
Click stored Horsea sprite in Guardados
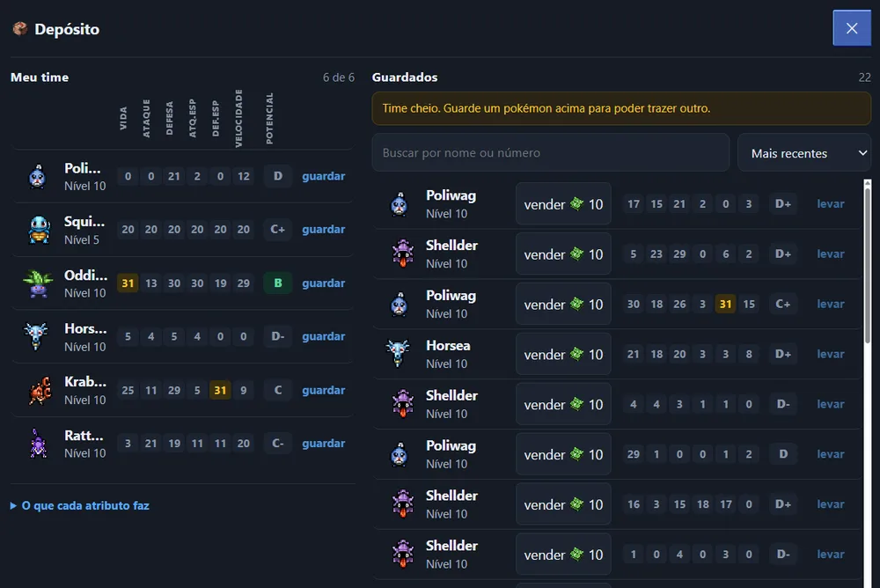click(398, 354)
